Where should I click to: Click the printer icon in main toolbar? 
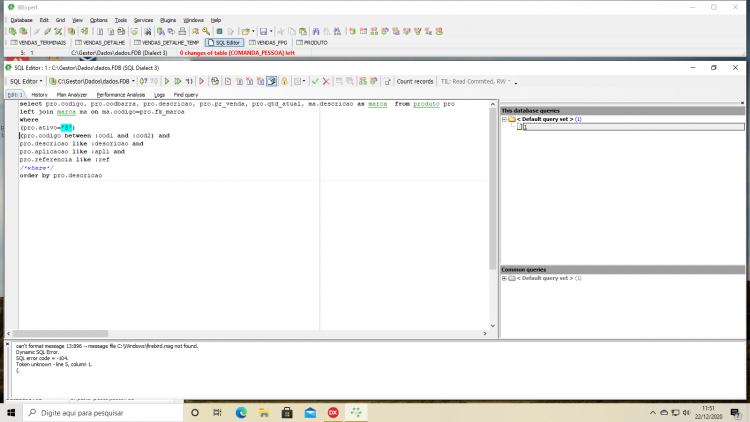(x=182, y=32)
